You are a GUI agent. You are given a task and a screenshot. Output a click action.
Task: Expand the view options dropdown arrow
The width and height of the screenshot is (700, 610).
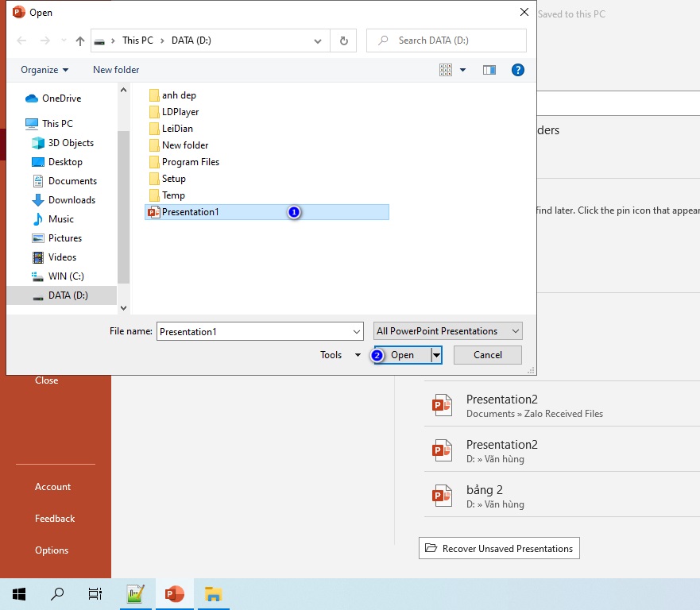[x=463, y=70]
